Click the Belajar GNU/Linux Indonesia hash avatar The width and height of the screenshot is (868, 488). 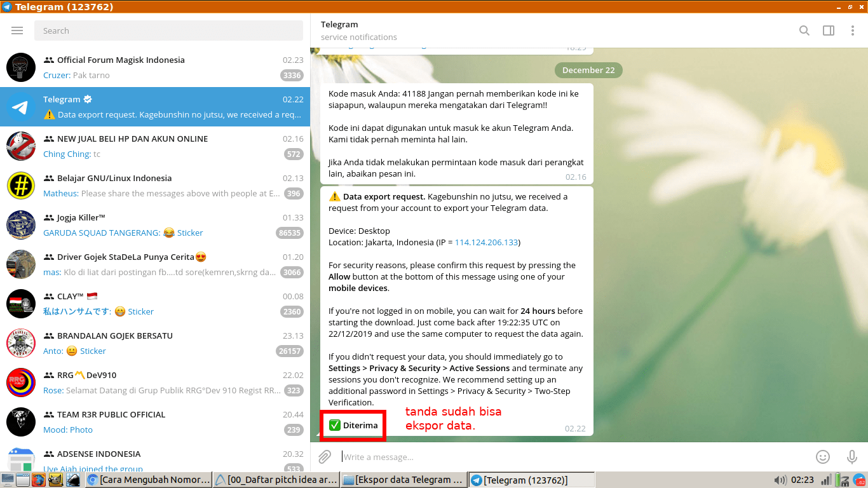21,186
